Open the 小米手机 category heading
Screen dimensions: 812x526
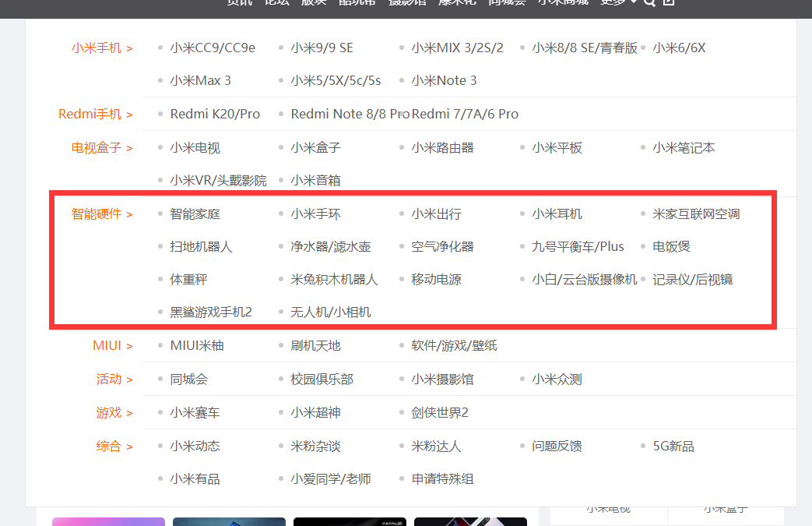coord(102,48)
